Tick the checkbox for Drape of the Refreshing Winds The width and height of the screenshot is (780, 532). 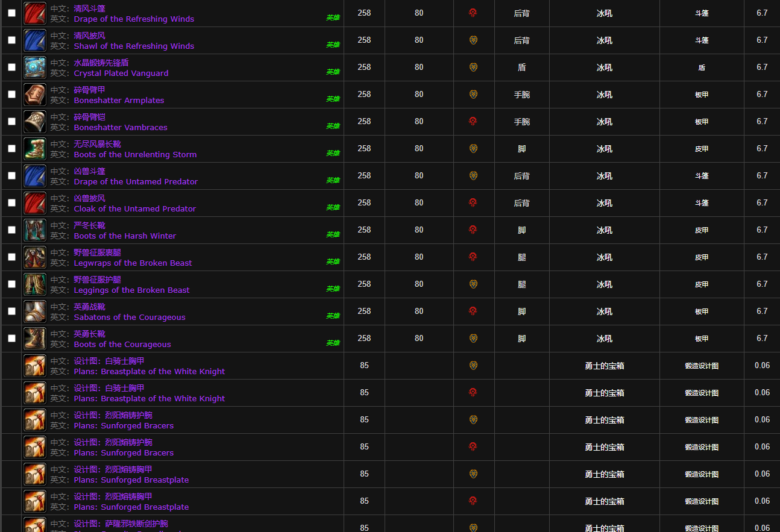click(x=11, y=13)
